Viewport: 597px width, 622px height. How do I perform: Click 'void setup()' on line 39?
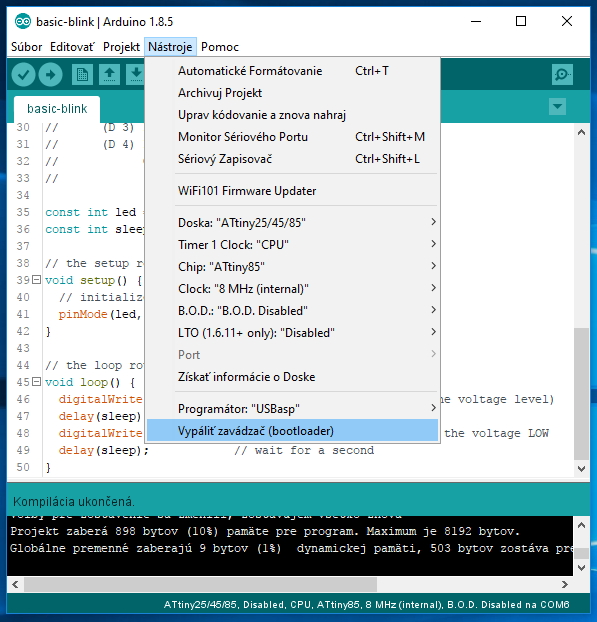coord(86,280)
